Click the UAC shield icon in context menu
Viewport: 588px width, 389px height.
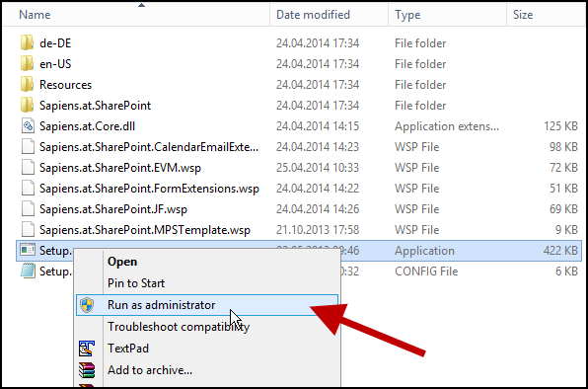click(87, 305)
